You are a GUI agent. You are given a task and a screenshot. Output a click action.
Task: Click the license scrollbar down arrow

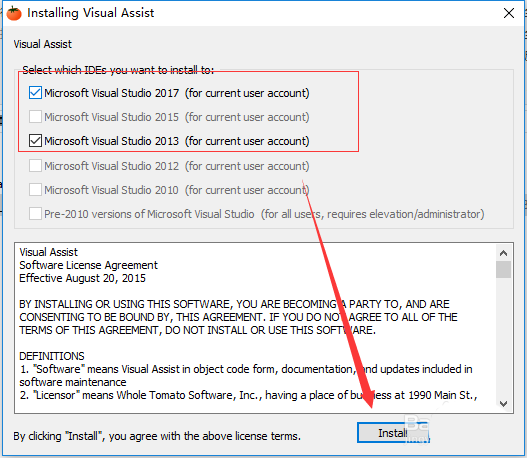pos(503,404)
